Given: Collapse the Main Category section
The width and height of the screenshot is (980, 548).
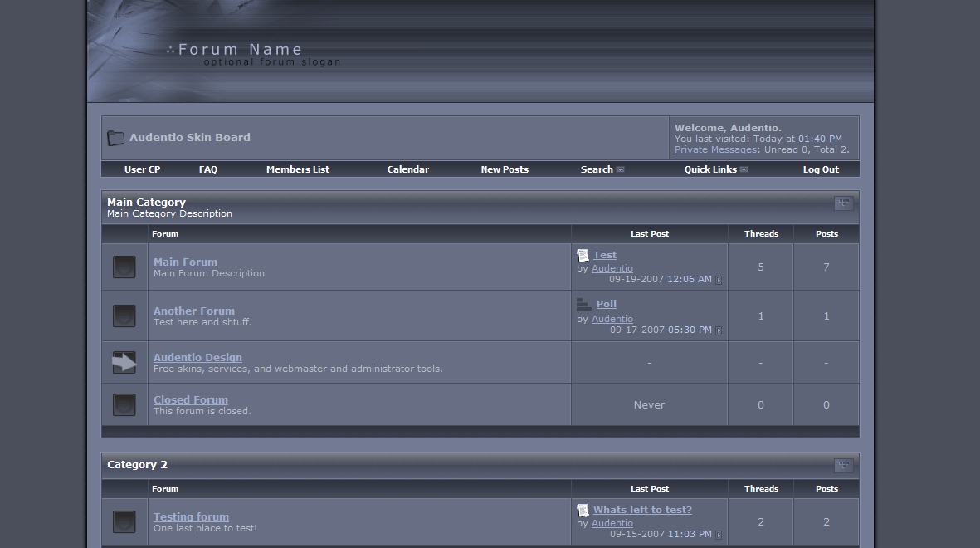Looking at the screenshot, I should pyautogui.click(x=843, y=203).
